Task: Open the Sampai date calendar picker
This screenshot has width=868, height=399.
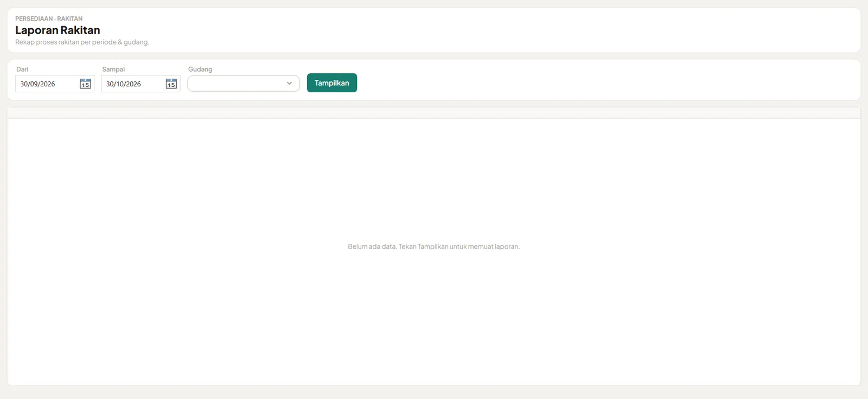Action: [171, 84]
